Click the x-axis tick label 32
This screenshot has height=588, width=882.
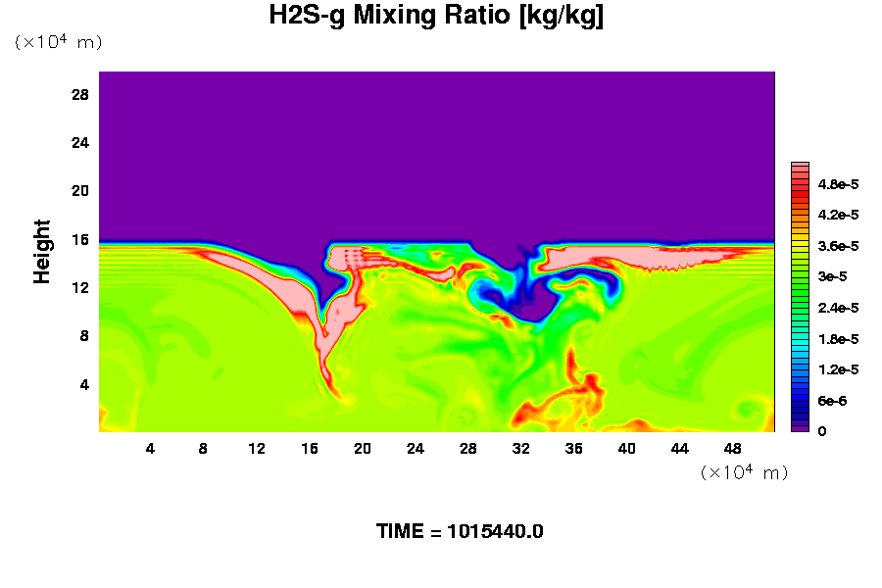coord(521,448)
